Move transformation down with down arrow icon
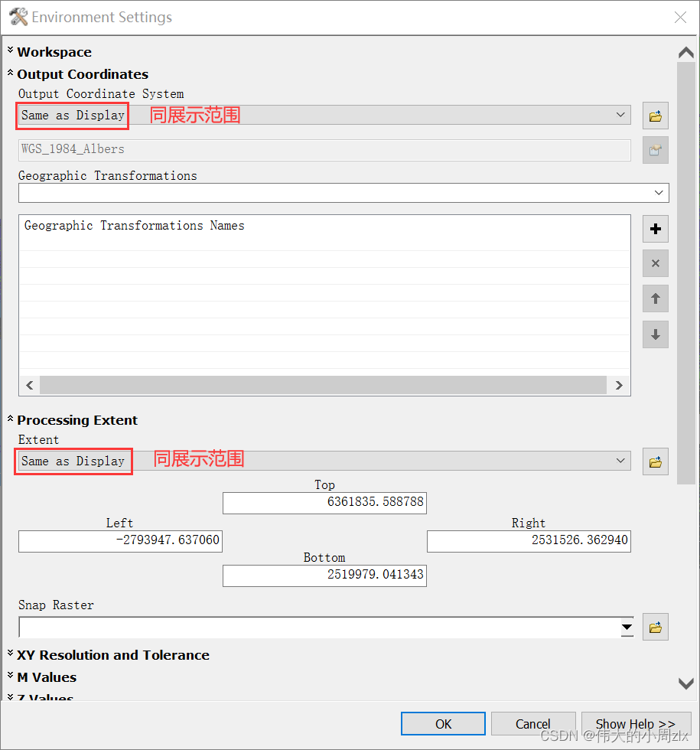The height and width of the screenshot is (750, 700). point(655,334)
